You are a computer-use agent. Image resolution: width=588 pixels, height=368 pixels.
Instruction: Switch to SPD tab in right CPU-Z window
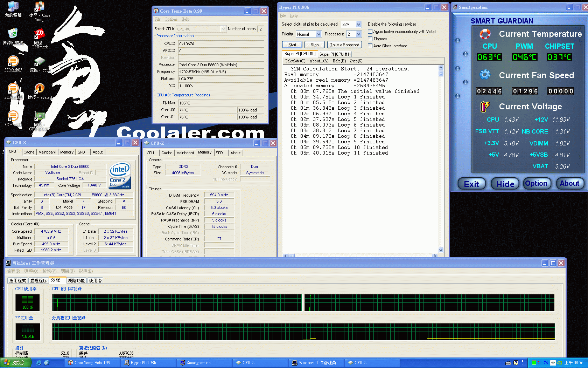pyautogui.click(x=219, y=153)
